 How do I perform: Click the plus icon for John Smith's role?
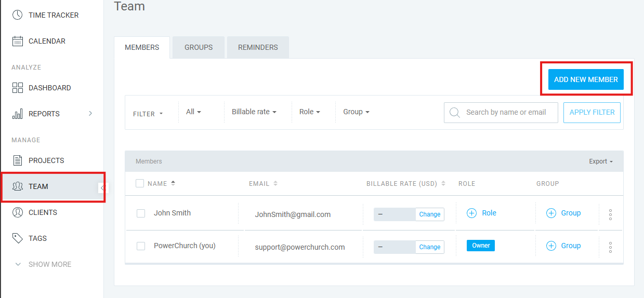pyautogui.click(x=471, y=213)
